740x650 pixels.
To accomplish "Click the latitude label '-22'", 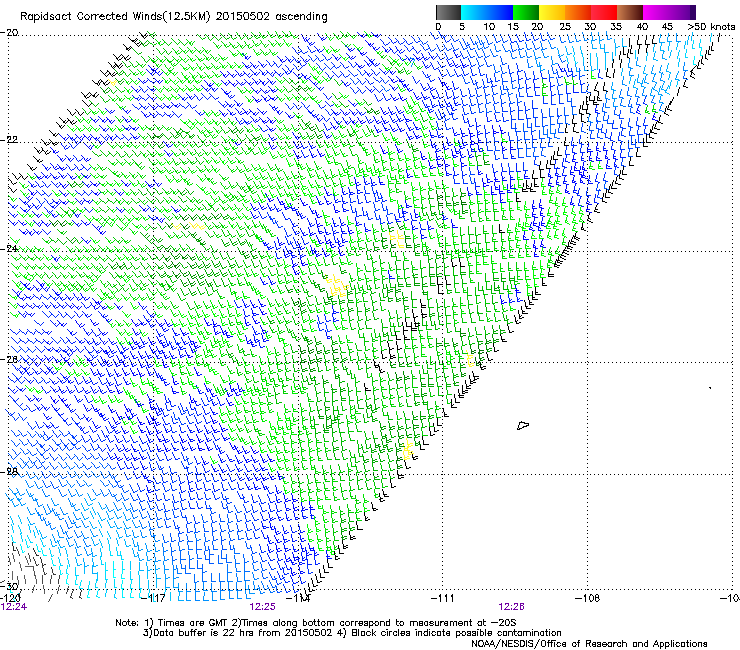I will pos(9,140).
